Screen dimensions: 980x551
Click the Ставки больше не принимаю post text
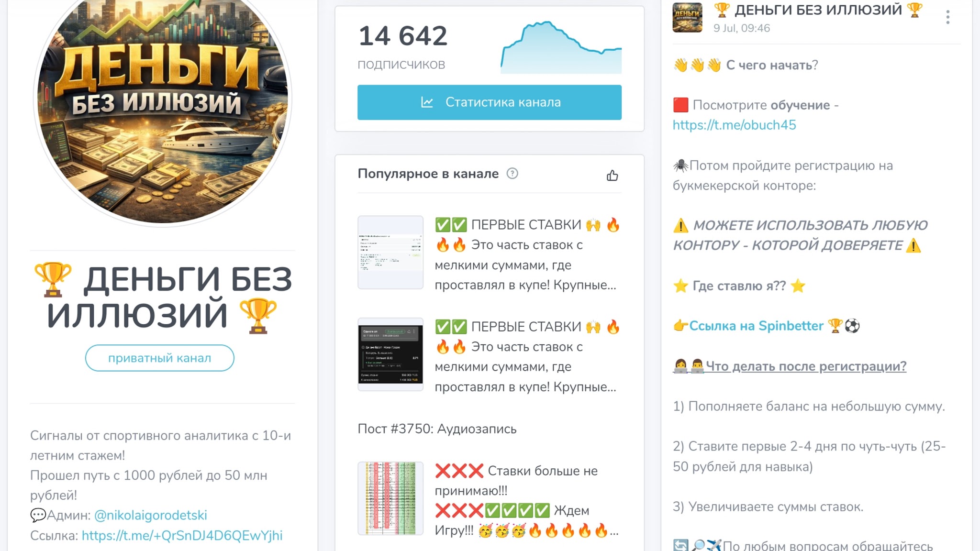click(x=526, y=500)
